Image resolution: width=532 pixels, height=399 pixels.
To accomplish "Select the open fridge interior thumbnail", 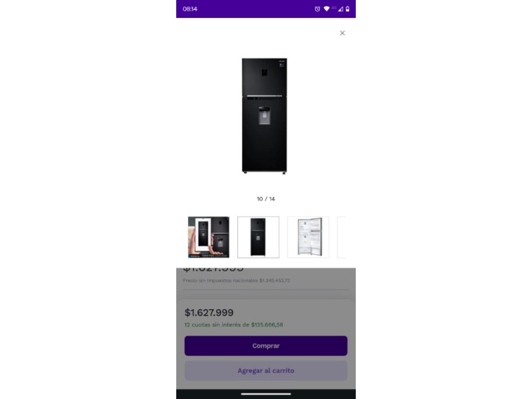I will point(308,237).
